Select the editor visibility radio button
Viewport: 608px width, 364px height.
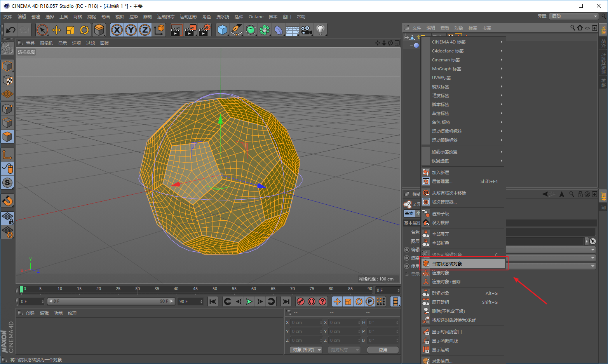tap(407, 250)
